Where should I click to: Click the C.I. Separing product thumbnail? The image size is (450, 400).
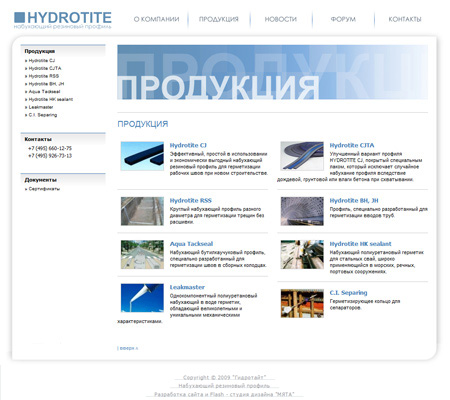point(302,303)
